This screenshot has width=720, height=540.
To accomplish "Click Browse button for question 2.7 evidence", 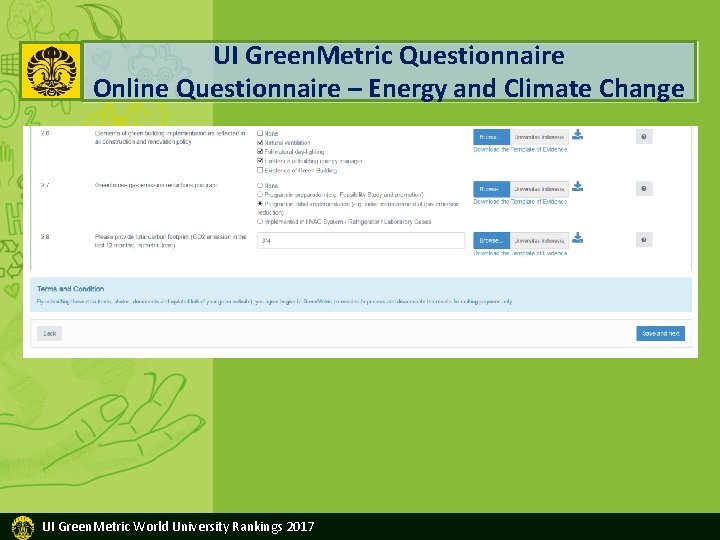I will [491, 189].
